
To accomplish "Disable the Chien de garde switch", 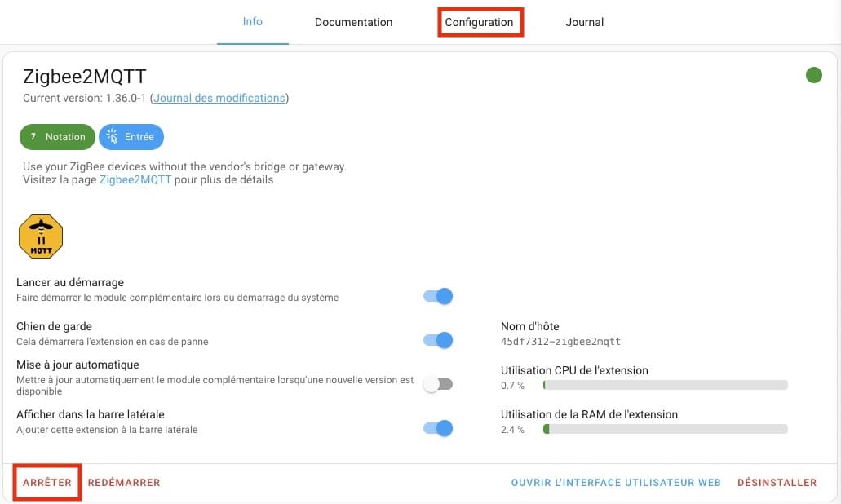I will click(x=438, y=340).
